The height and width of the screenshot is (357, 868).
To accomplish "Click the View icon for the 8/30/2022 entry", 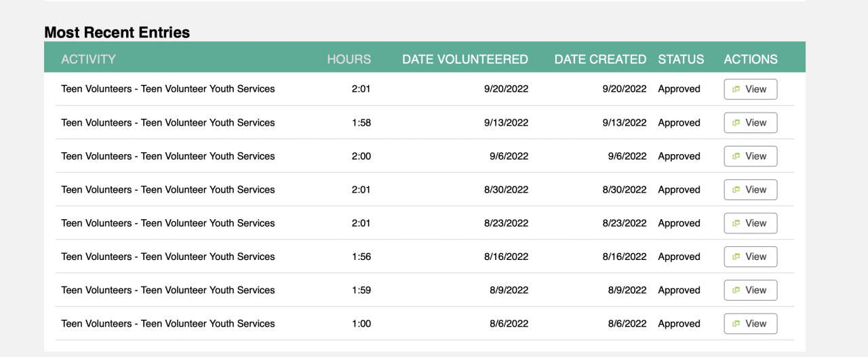I will point(736,190).
